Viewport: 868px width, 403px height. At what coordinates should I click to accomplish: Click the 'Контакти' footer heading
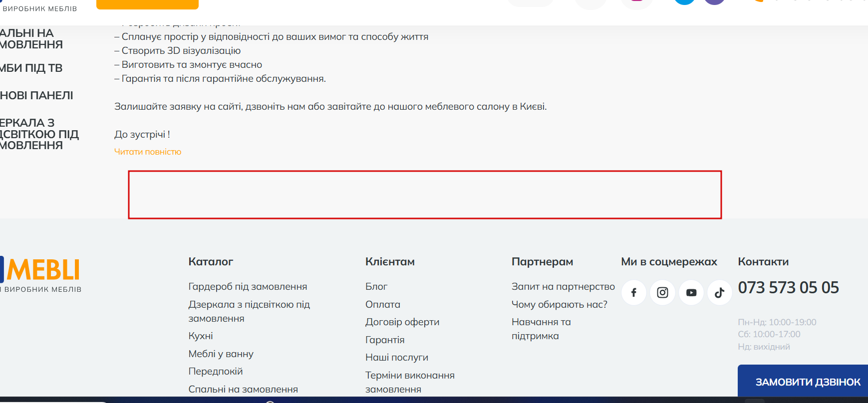click(x=763, y=262)
